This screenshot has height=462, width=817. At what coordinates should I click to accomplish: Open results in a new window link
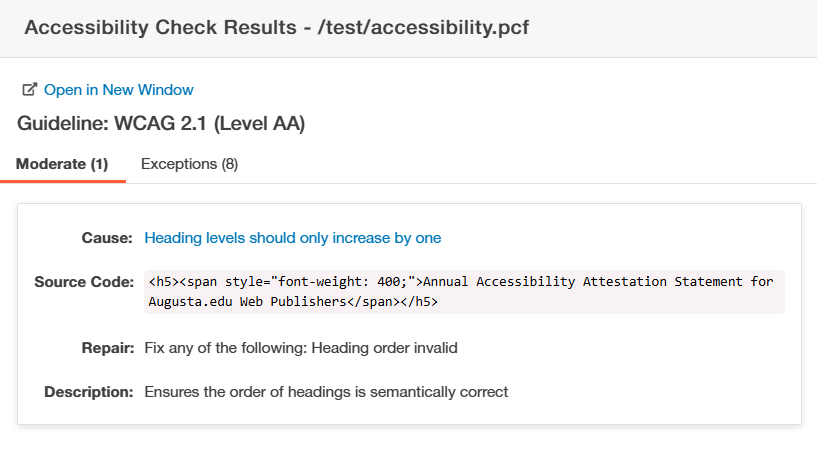coord(118,90)
